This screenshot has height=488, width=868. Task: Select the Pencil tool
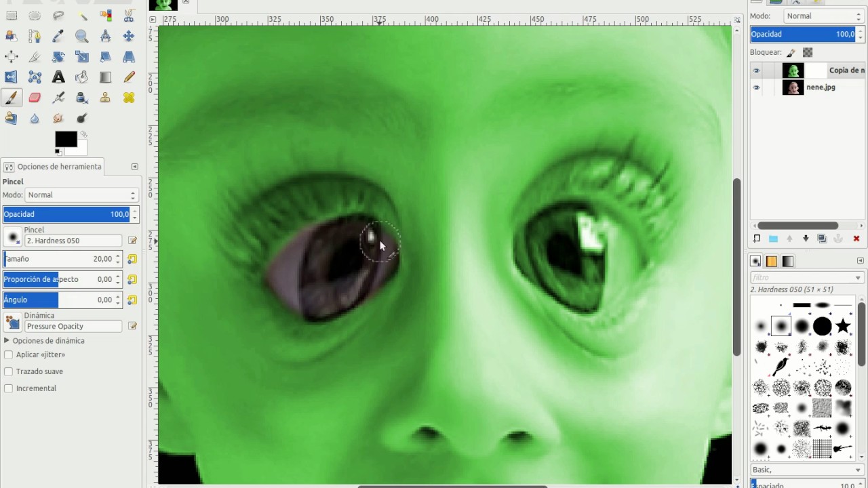[x=129, y=77]
